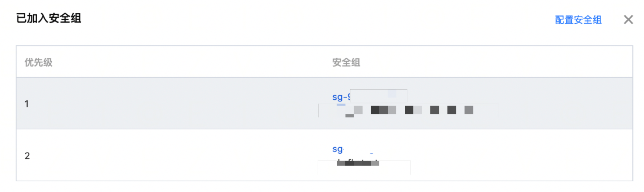644x192 pixels.
Task: Click the priority 2 security group ID link
Action: point(338,149)
